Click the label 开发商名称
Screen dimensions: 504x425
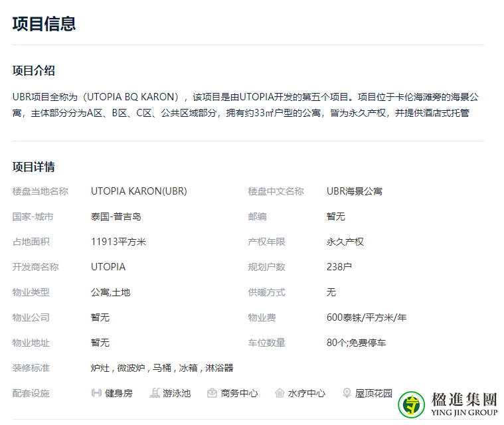coord(36,267)
